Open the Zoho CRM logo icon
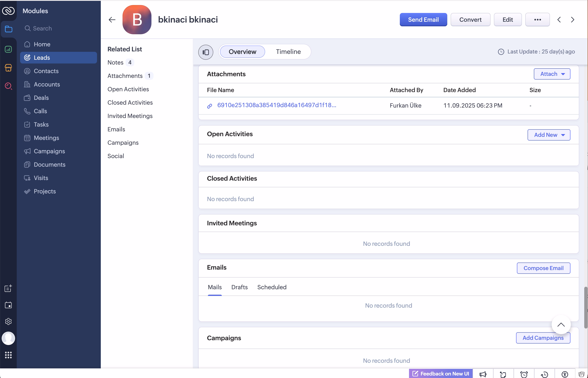 click(8, 11)
